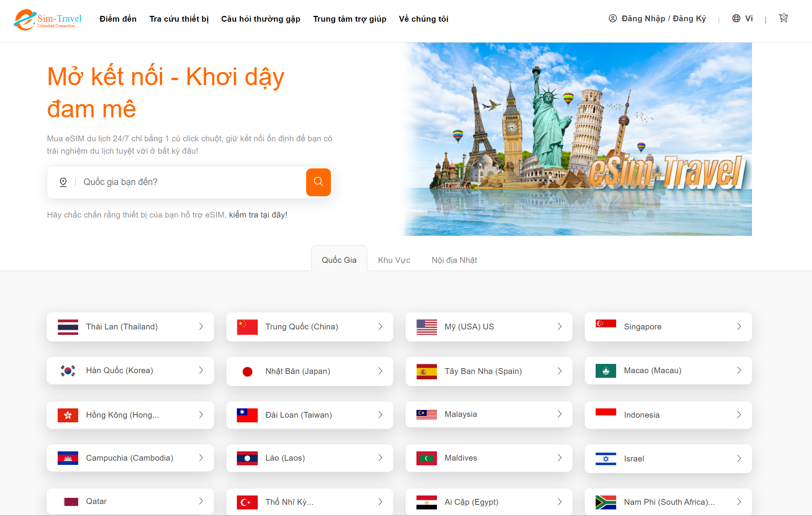Click the Israel flag icon

pyautogui.click(x=606, y=459)
